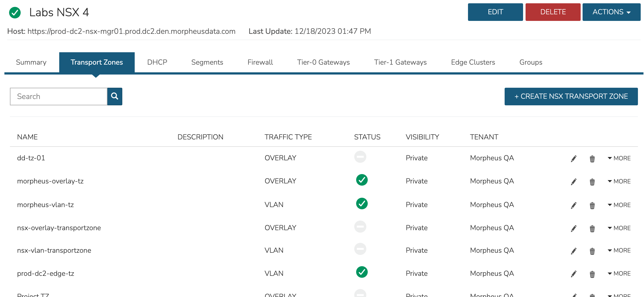Open MORE options for prod-dc2-edge-tz
This screenshot has height=297, width=644.
[619, 273]
